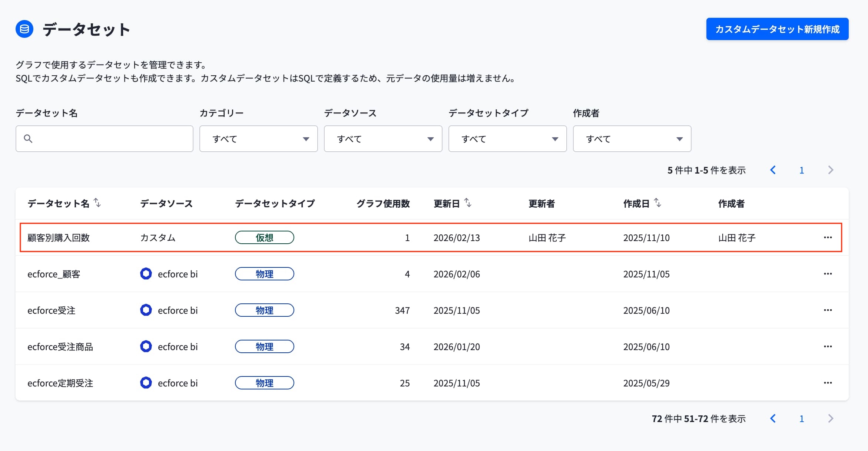Sort by 作成日 column sort icon
Screen dimensions: 868x451
[x=657, y=203]
